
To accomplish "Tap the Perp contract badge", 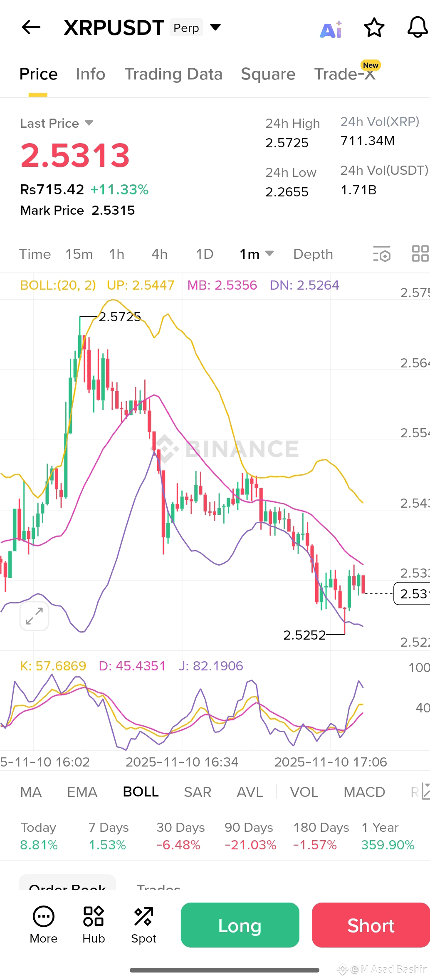I will 186,27.
